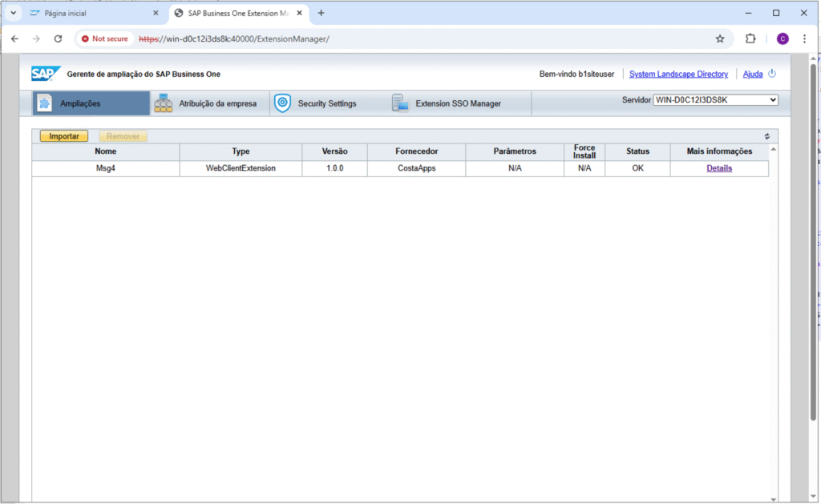Switch to the Página inicial browser tab

click(88, 14)
